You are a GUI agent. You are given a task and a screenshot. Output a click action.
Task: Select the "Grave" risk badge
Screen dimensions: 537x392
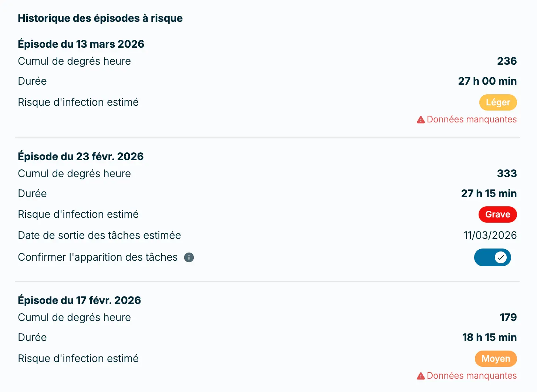click(x=497, y=214)
